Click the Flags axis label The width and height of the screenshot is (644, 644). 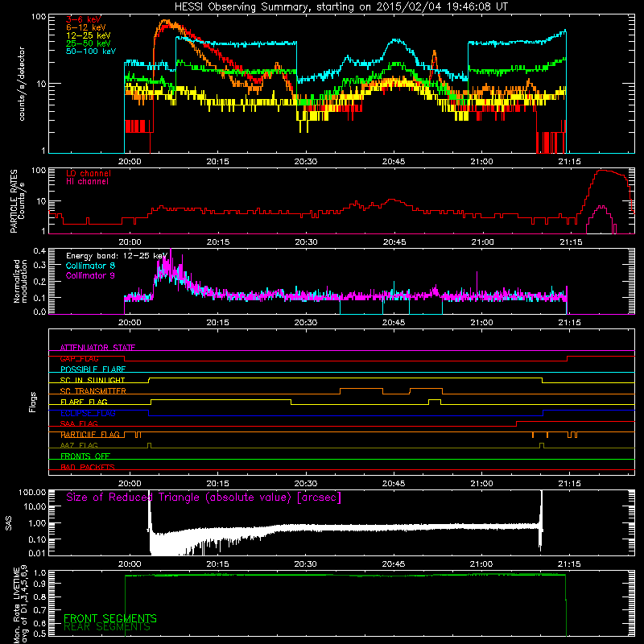point(32,402)
